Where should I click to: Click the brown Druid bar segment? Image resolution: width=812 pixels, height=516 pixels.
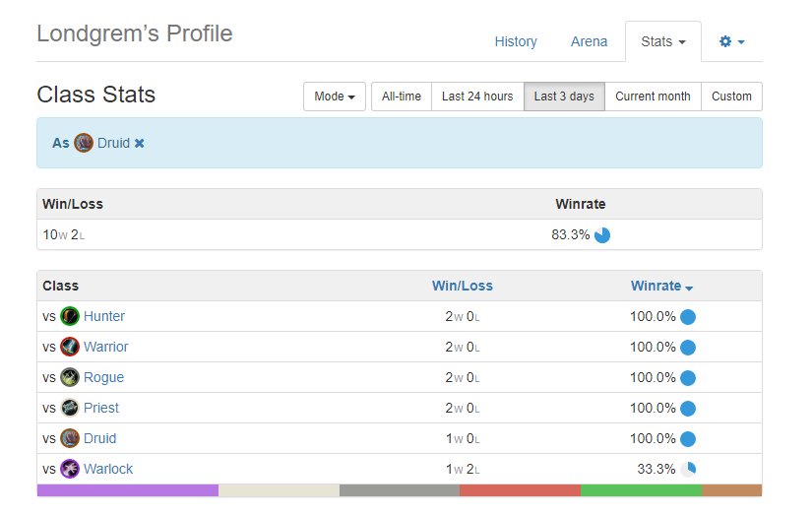[x=731, y=490]
